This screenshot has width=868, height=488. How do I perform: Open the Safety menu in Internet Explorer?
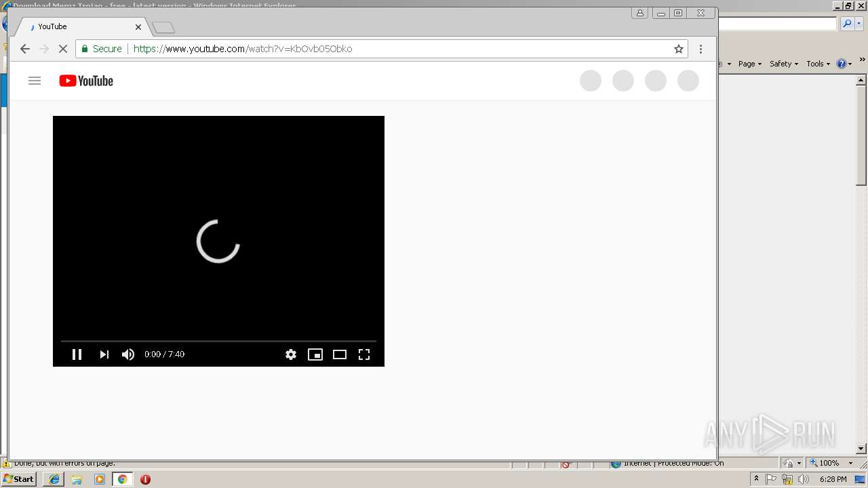point(784,64)
